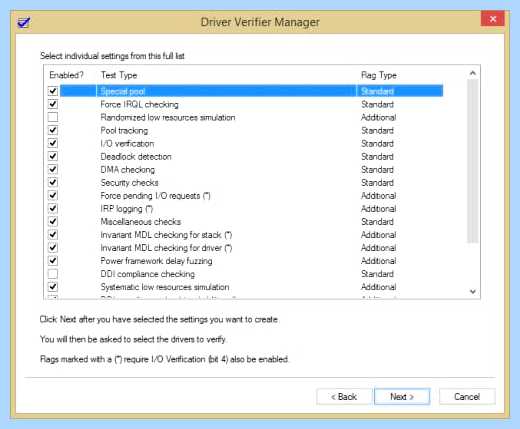Image resolution: width=520 pixels, height=429 pixels.
Task: Sort by the Test Type column header
Action: (119, 75)
